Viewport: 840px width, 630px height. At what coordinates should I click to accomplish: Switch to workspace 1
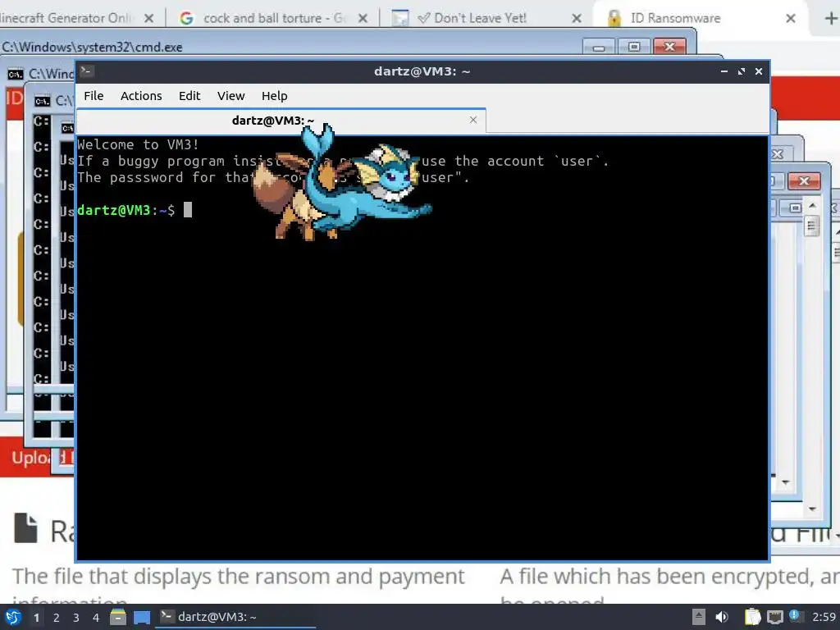point(36,618)
